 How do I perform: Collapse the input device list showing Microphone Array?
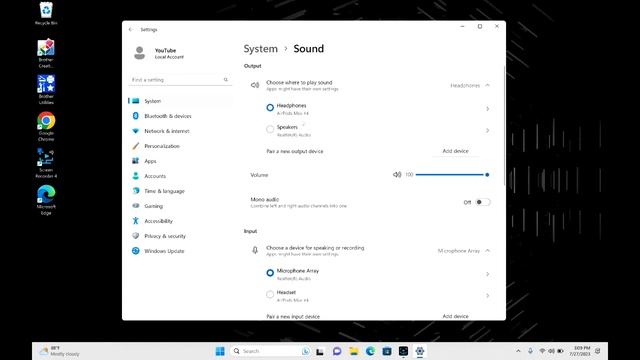(487, 251)
